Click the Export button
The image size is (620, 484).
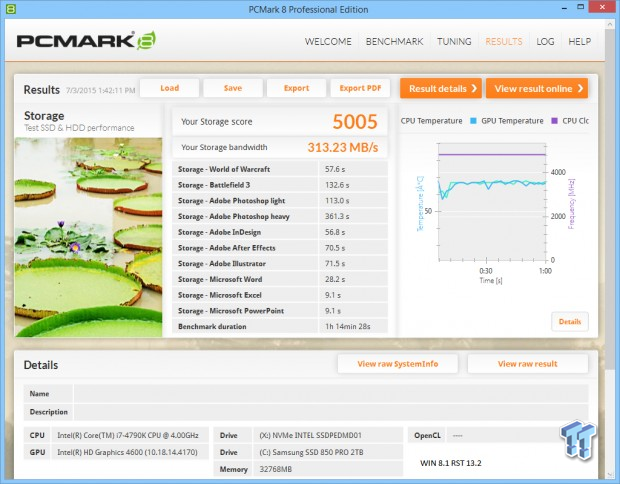pos(296,88)
